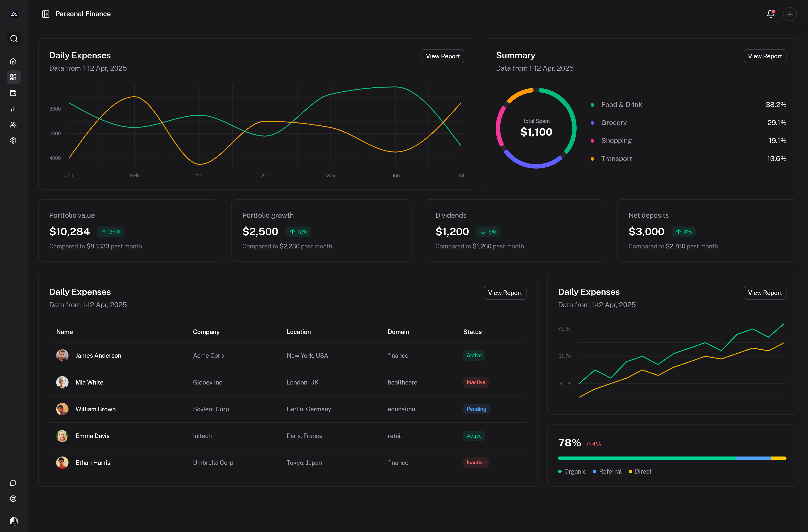This screenshot has height=532, width=808.
Task: Click the bar chart analytics icon
Action: click(13, 109)
